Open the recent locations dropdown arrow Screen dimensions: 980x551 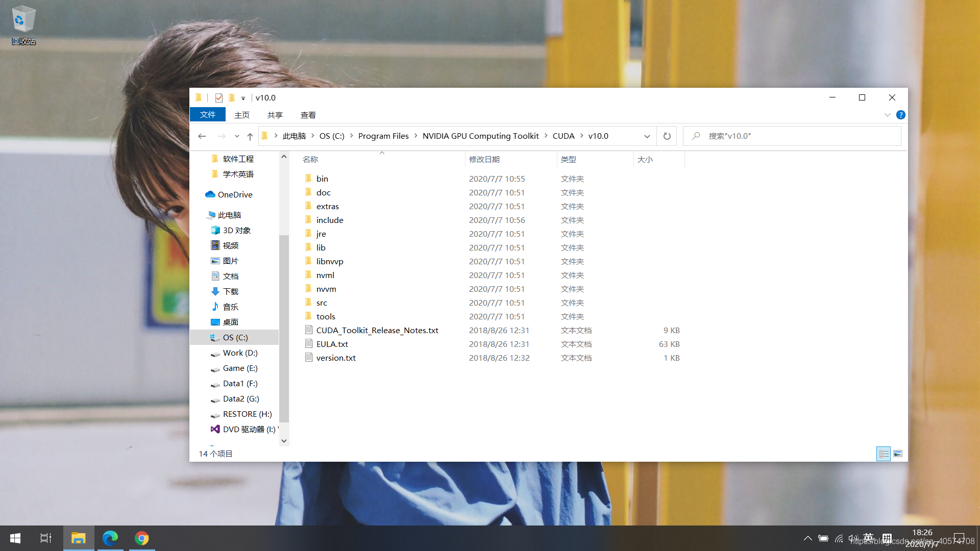point(237,136)
